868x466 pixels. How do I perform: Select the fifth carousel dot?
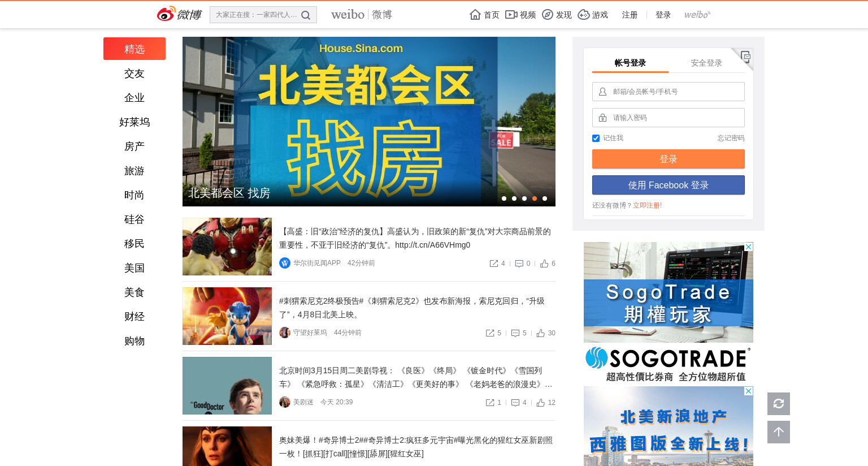(x=545, y=199)
